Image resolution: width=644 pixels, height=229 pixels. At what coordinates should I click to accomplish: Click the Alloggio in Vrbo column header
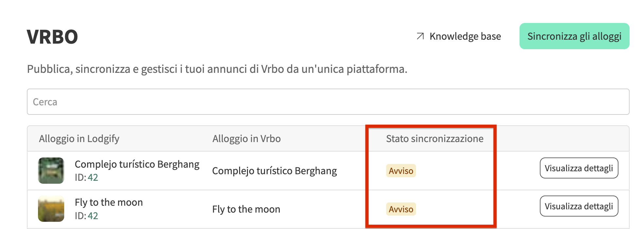pos(246,138)
